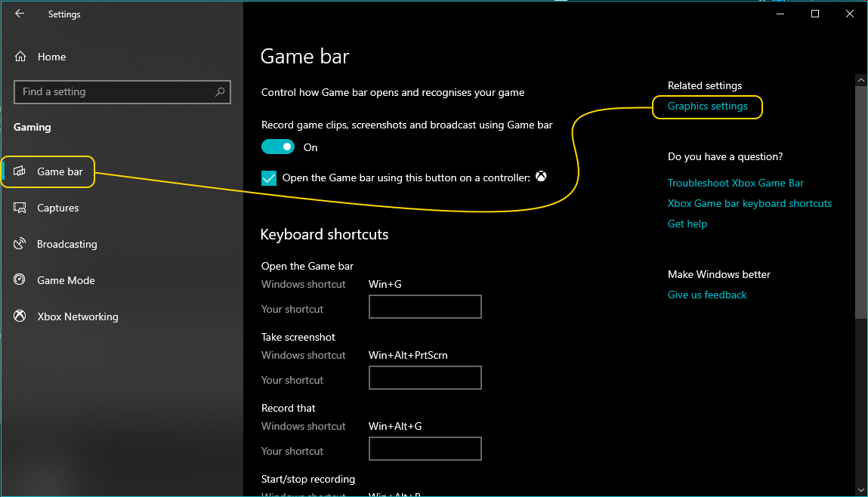The width and height of the screenshot is (868, 497).
Task: Click Your shortcut field for Open the Game bar
Action: tap(425, 307)
